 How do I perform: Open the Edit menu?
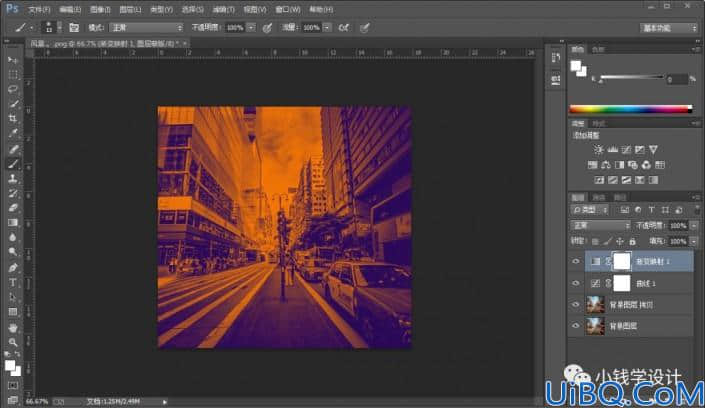70,9
